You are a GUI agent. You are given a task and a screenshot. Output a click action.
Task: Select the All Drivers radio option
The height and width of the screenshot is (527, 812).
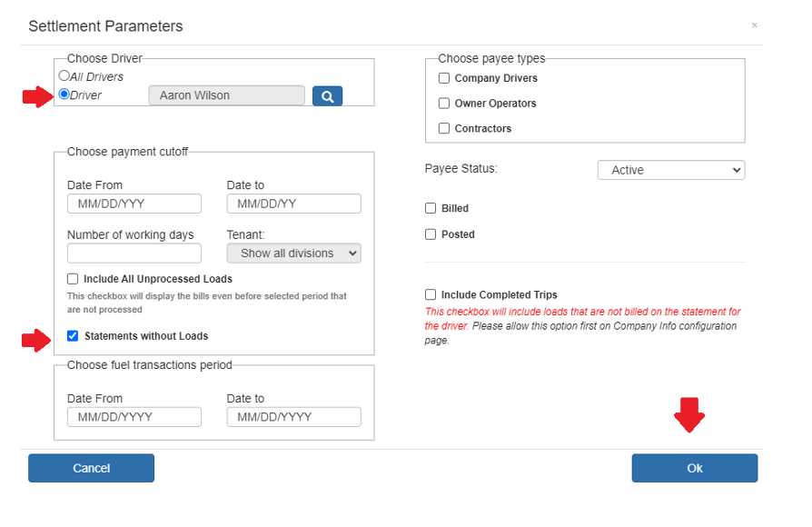click(64, 75)
